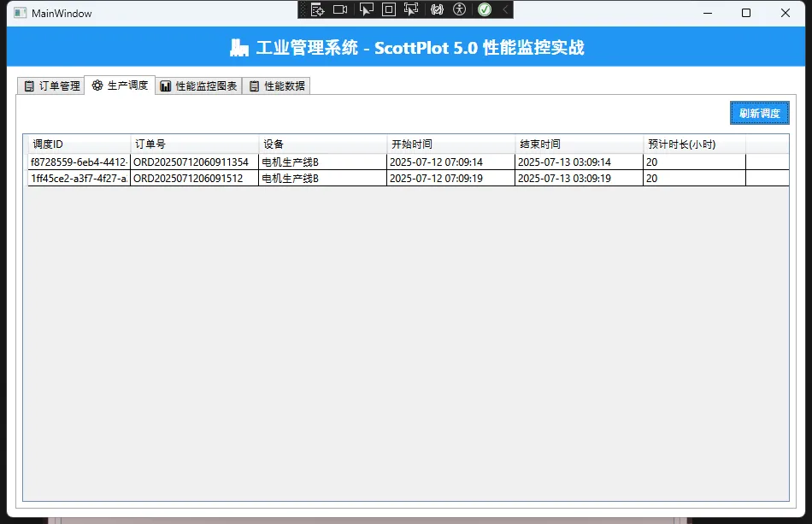The height and width of the screenshot is (524, 812).
Task: Click the 结束时间 column header
Action: point(579,144)
